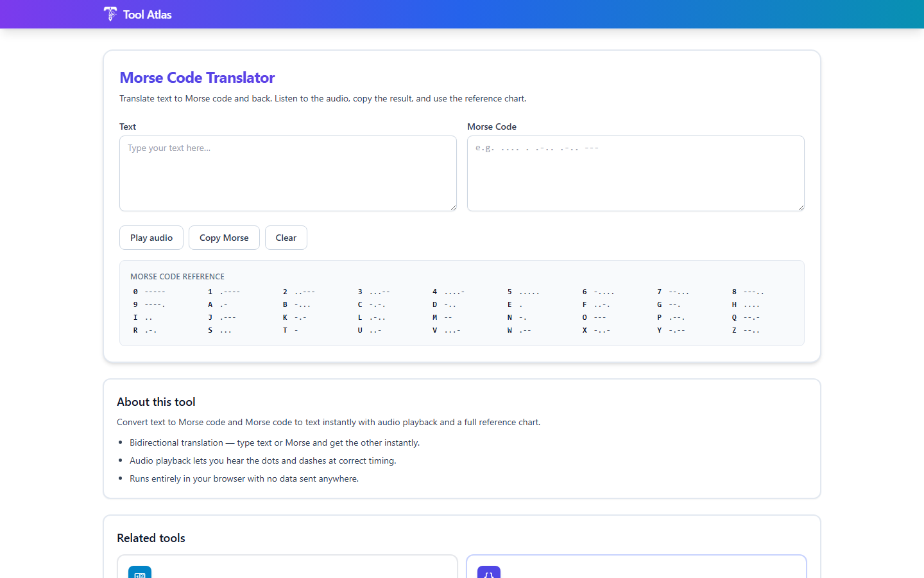Click the Translate text to Morse description line

coord(323,98)
